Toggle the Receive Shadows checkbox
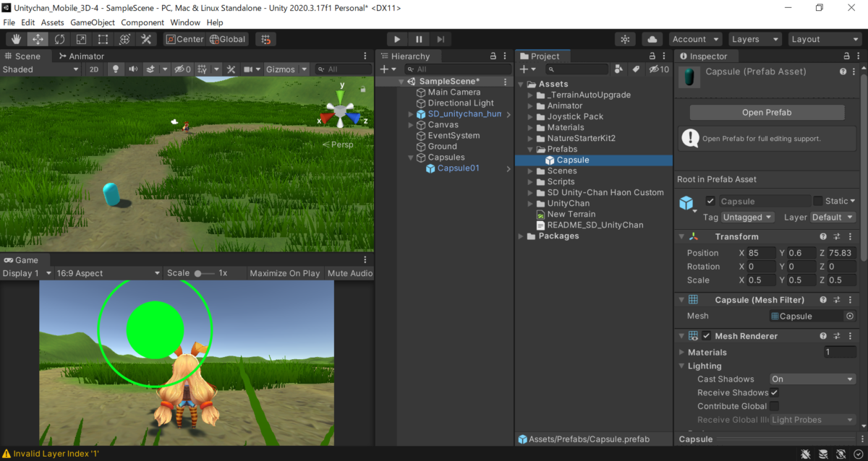The height and width of the screenshot is (461, 868). coord(774,392)
